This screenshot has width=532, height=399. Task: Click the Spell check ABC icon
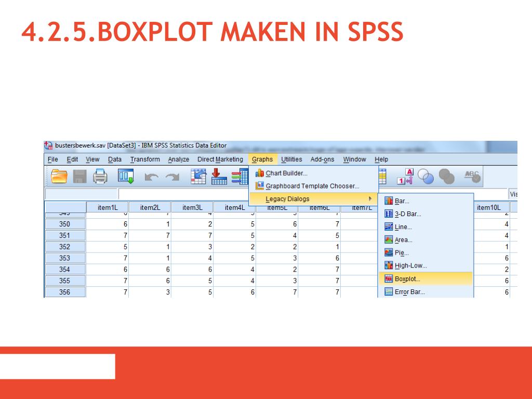tap(472, 177)
